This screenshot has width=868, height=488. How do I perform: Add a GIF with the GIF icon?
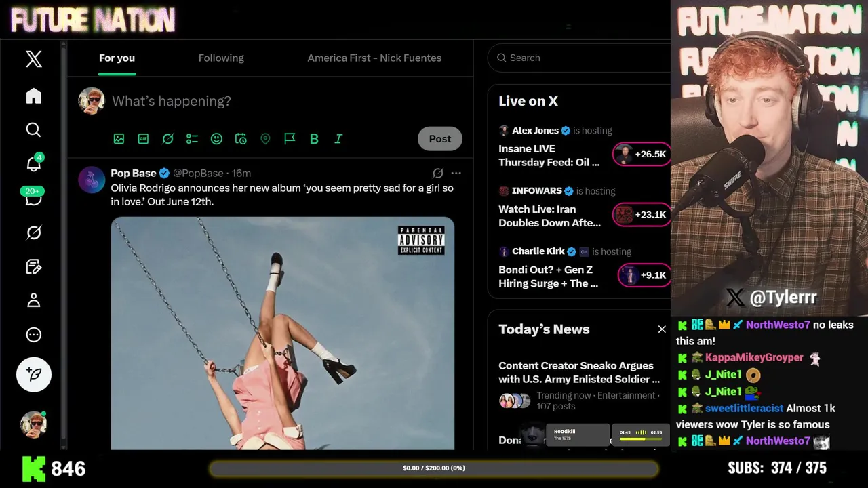tap(143, 139)
